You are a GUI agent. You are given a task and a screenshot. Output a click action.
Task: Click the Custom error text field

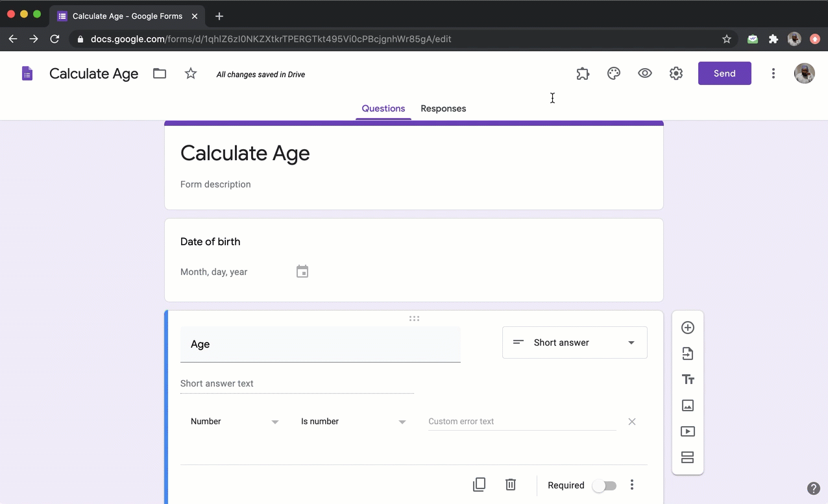click(522, 422)
